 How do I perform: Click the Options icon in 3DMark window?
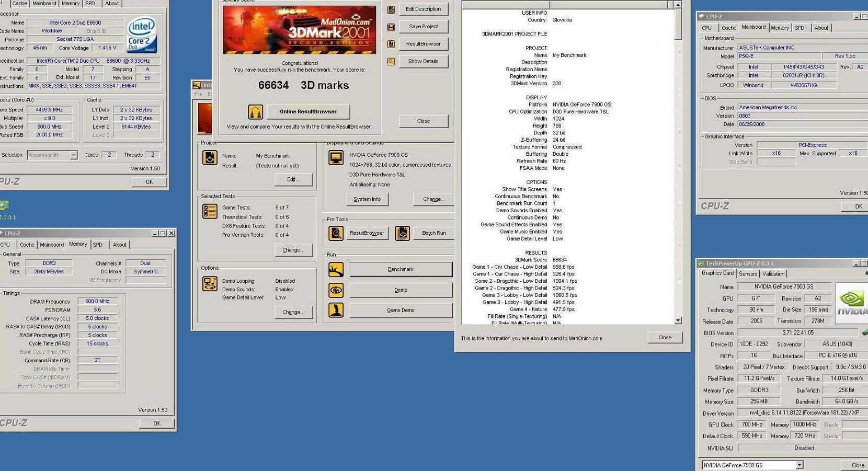[210, 284]
